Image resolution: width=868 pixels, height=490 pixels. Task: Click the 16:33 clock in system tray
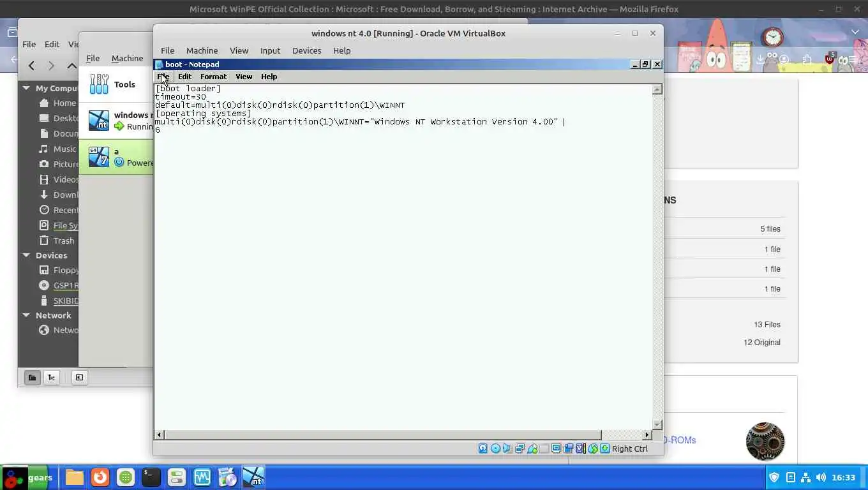coord(844,477)
